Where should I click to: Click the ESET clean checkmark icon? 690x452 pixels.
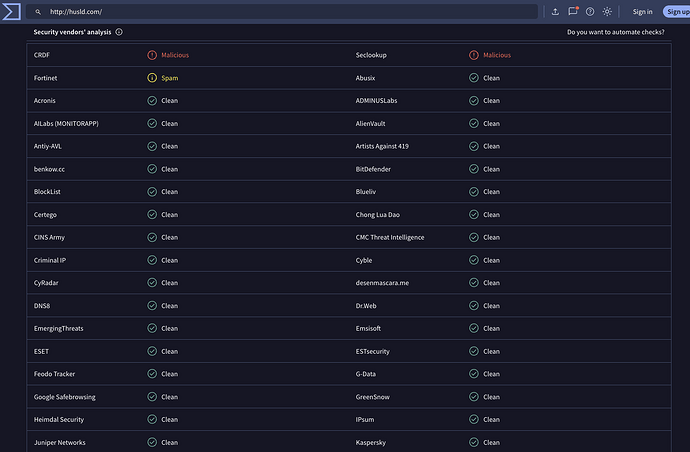tap(152, 351)
